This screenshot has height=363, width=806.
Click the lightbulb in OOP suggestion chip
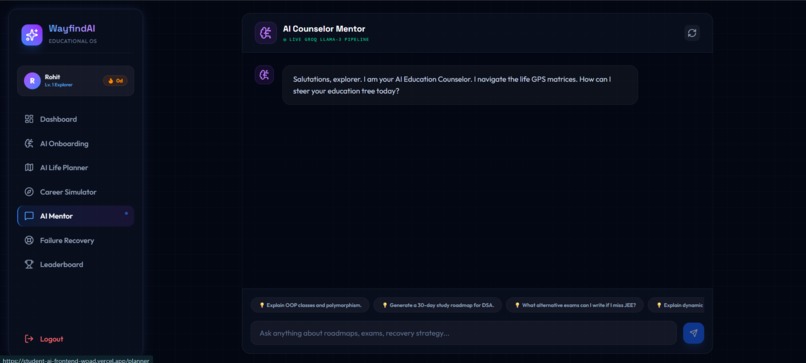click(262, 305)
